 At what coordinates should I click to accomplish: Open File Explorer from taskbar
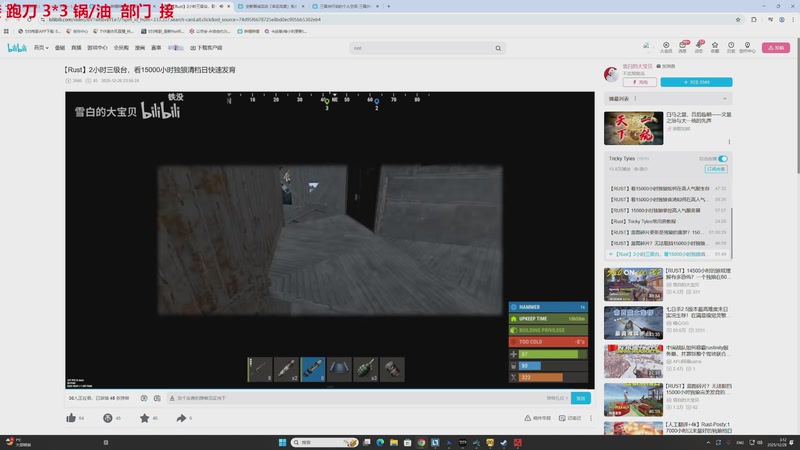(394, 442)
